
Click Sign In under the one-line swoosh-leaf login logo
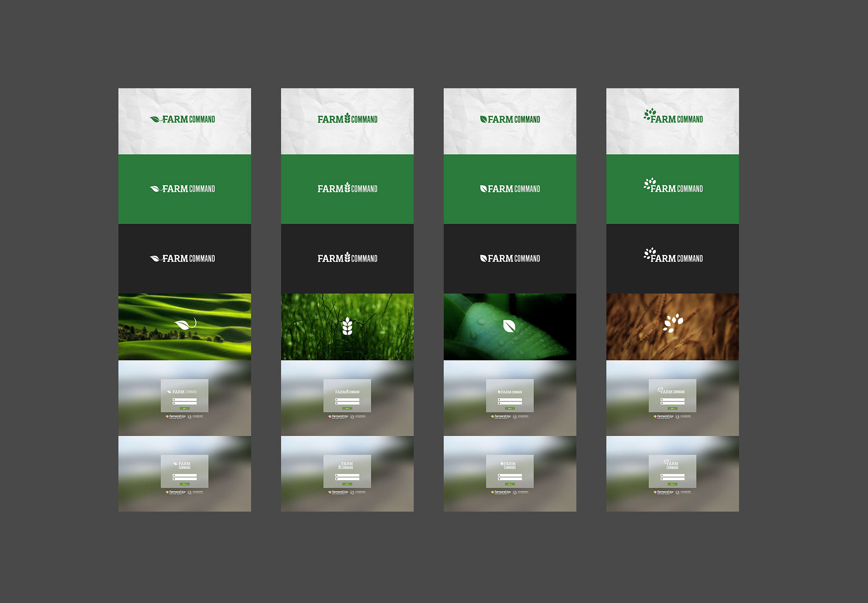pos(184,408)
